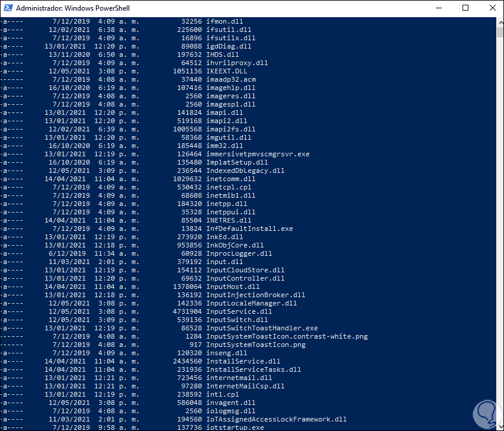The height and width of the screenshot is (431, 504).
Task: Click the file size 2434560
Action: pyautogui.click(x=187, y=362)
